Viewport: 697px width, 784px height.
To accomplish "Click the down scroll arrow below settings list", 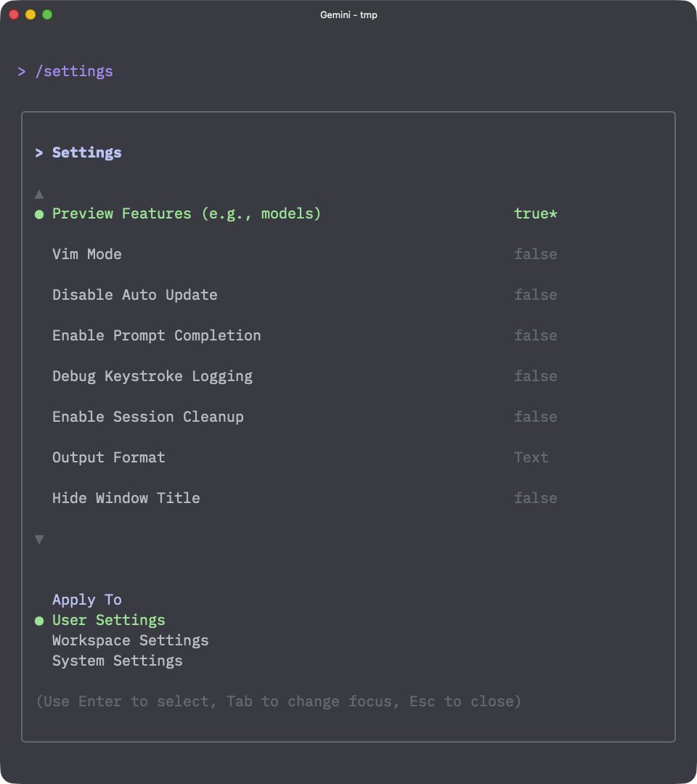I will click(x=39, y=539).
